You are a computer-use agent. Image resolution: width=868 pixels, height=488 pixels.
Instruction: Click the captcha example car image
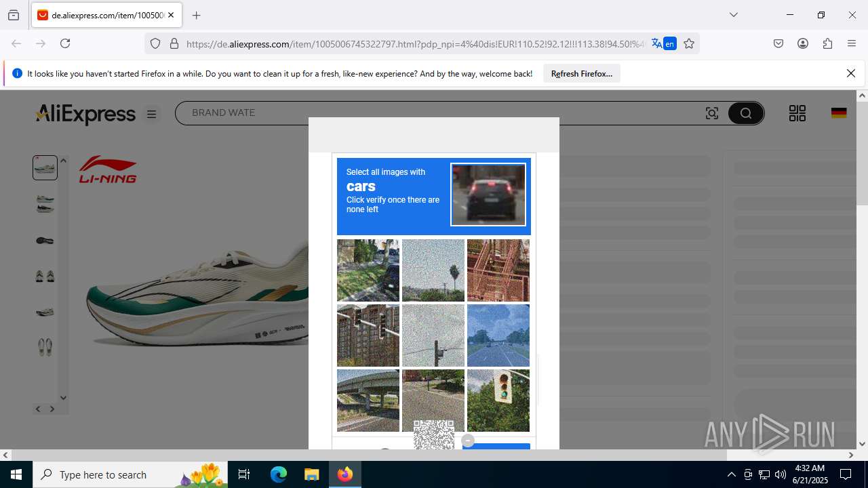click(x=488, y=195)
